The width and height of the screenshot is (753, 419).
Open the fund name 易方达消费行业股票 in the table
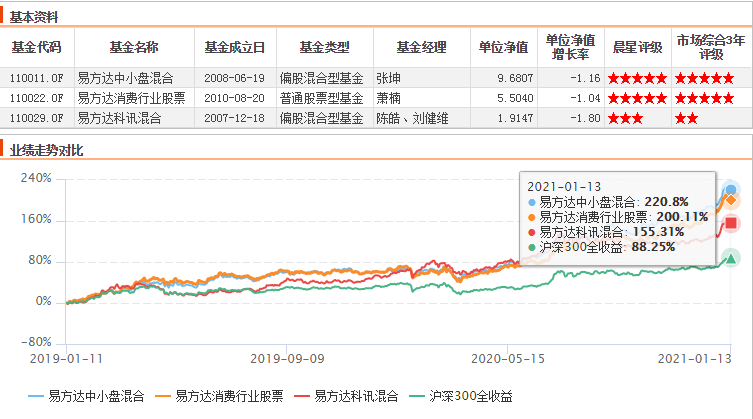(x=132, y=98)
